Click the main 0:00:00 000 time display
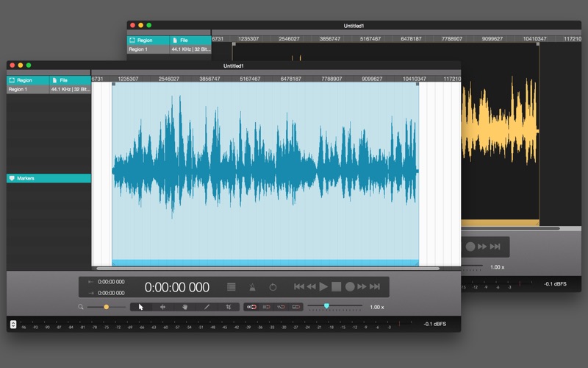The image size is (588, 368). (177, 287)
